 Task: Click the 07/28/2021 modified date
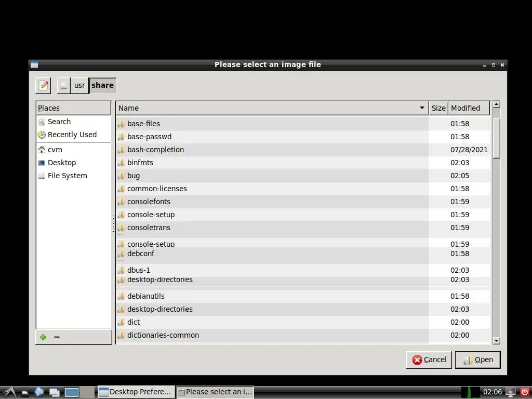pos(469,150)
